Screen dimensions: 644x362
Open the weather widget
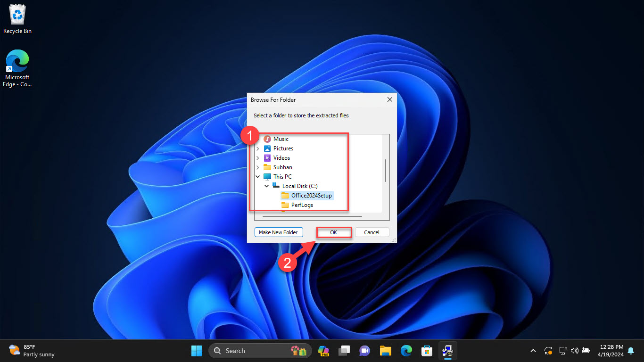[32, 351]
